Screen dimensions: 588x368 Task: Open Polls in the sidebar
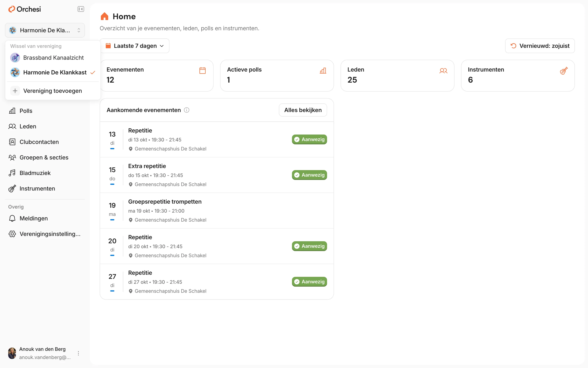[45, 111]
